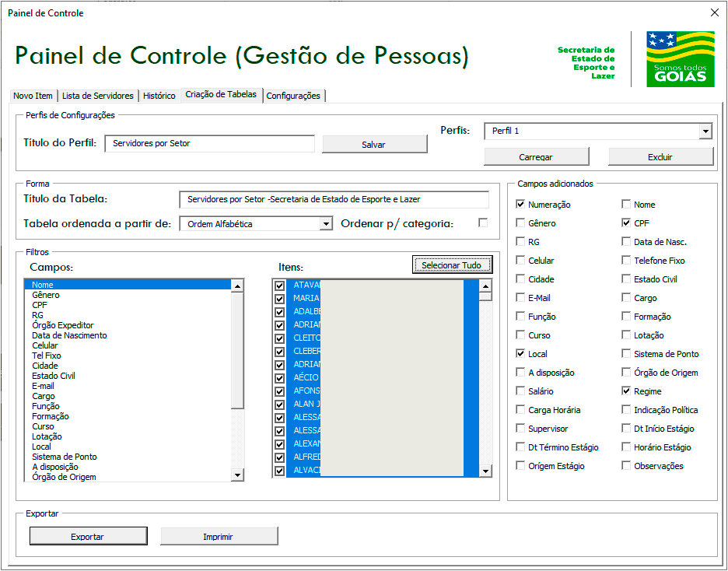This screenshot has height=571, width=728.
Task: Check the Lotação checkbox in Campos adicionados
Action: click(626, 335)
